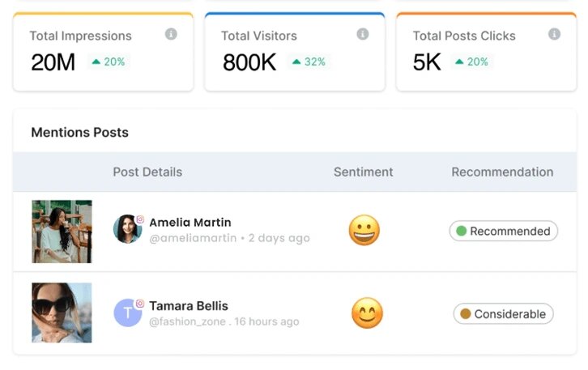Click the Instagram badge on Tamara Bellis's avatar
The height and width of the screenshot is (370, 588).
tap(140, 304)
